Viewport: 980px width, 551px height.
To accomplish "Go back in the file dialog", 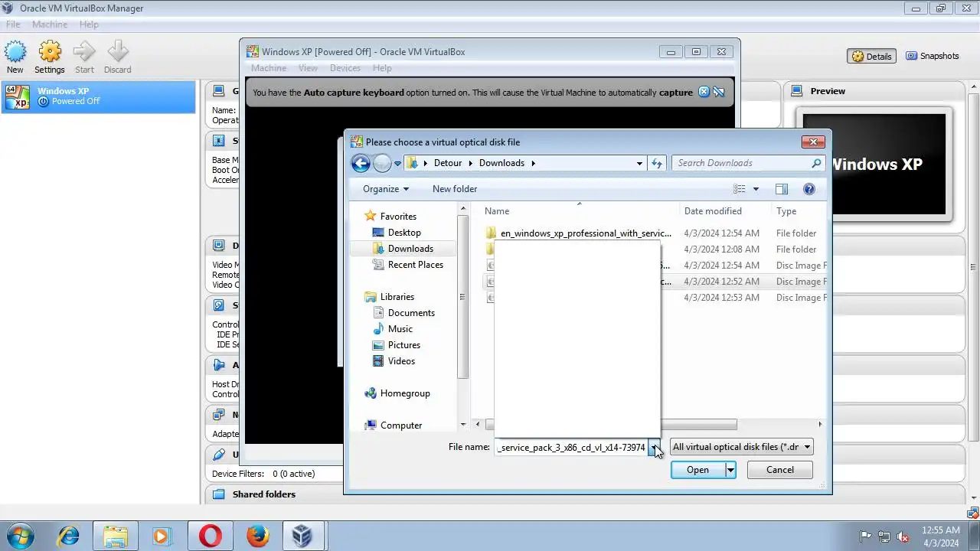I will [x=361, y=163].
